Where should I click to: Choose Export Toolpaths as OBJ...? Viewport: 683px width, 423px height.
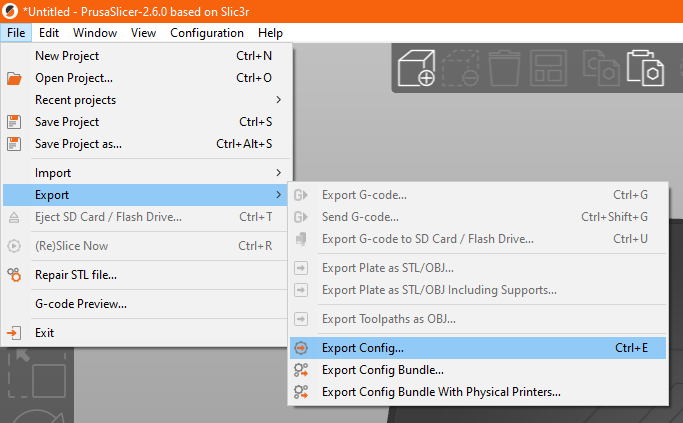[478, 319]
